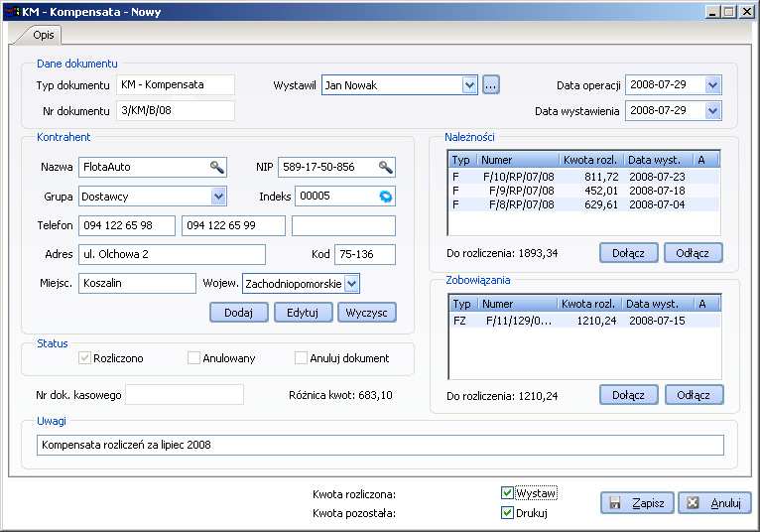Select the Należności row F/9/RP/07/08
Viewport: 760px width, 532px height.
(584, 191)
